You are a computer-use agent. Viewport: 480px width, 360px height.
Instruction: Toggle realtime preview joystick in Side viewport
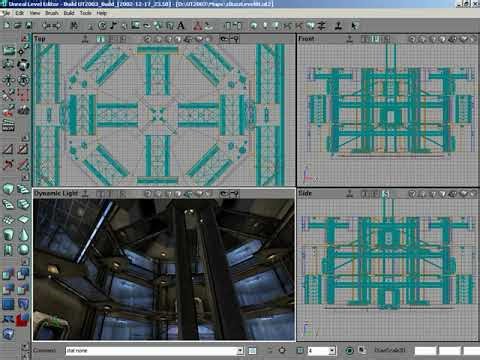point(349,194)
